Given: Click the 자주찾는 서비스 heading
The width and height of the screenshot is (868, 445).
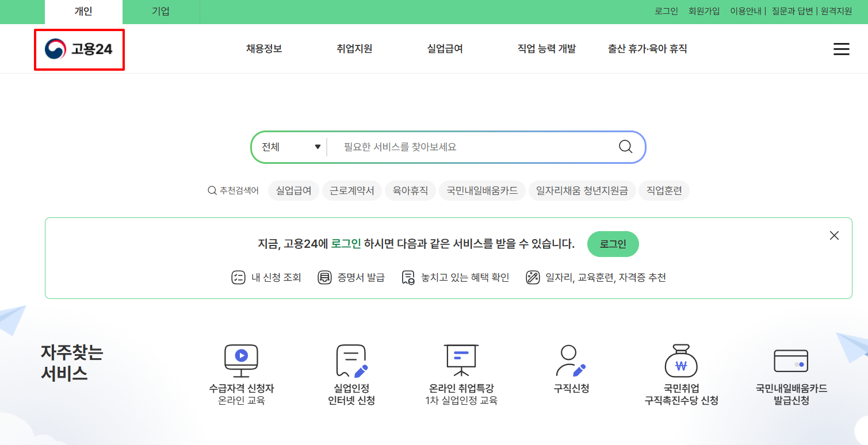Looking at the screenshot, I should coord(71,363).
